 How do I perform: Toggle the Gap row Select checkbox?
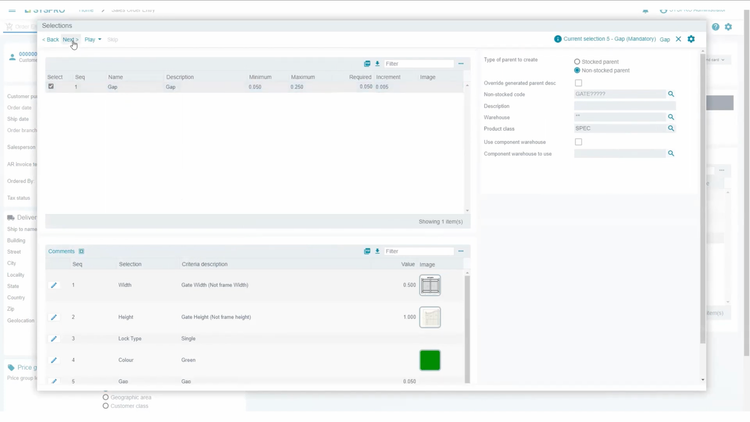click(x=51, y=87)
